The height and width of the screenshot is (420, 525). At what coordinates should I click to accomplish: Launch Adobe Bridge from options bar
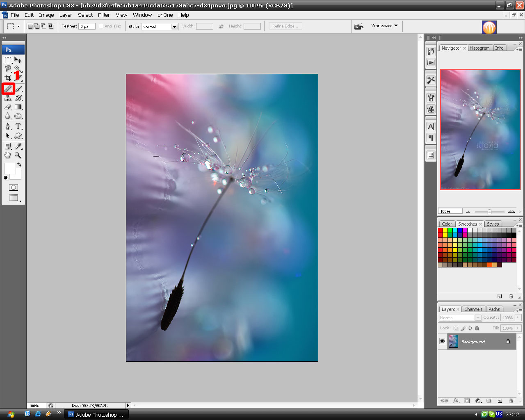tap(359, 26)
